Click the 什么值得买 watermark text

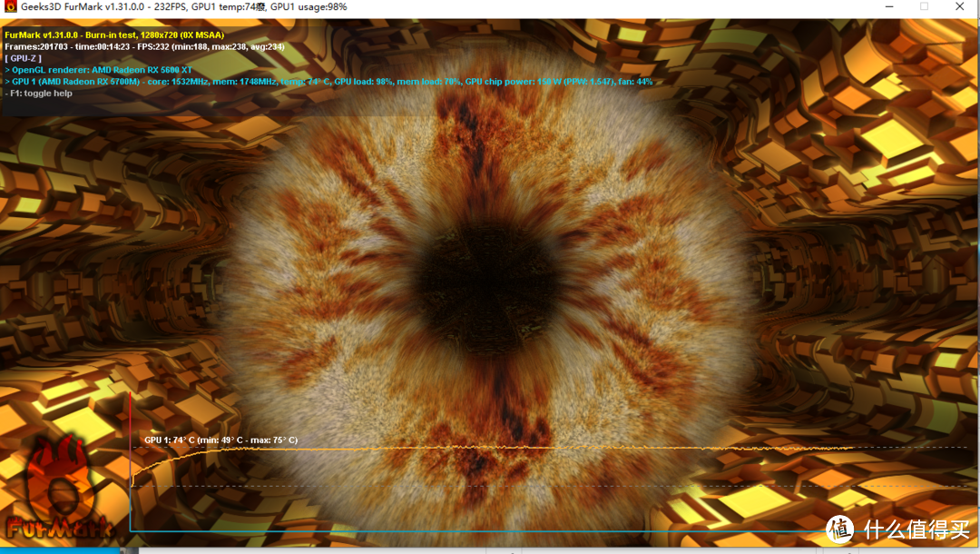(x=916, y=530)
